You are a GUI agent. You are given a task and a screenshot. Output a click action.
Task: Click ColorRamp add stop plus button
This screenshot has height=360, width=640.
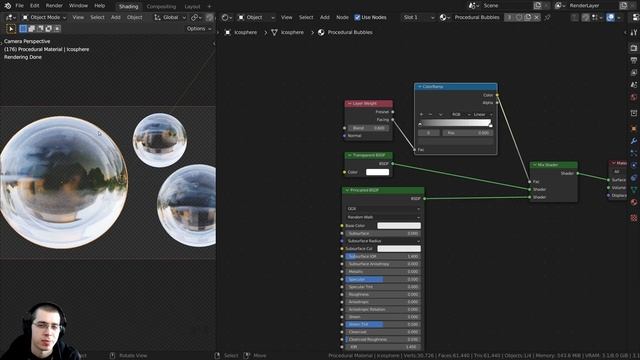421,114
